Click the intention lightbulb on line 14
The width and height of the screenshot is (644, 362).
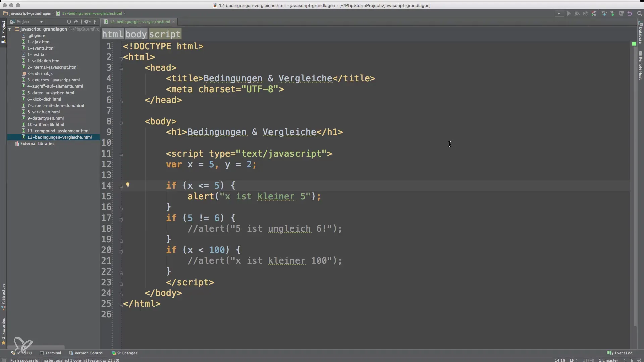point(128,185)
